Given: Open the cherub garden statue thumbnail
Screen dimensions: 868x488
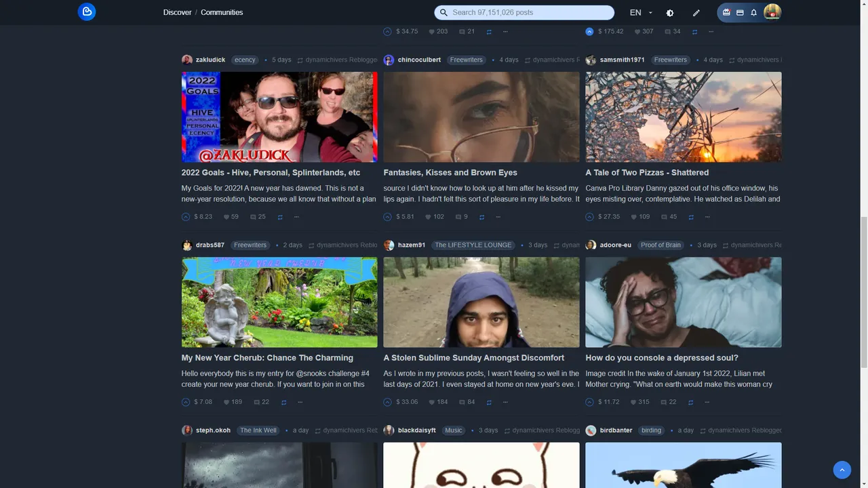Looking at the screenshot, I should click(279, 302).
